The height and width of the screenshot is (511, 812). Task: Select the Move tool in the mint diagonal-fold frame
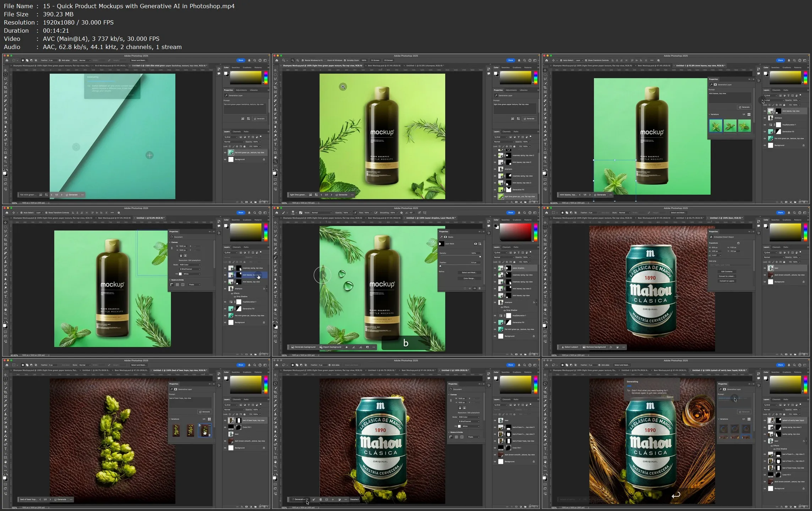coord(5,70)
